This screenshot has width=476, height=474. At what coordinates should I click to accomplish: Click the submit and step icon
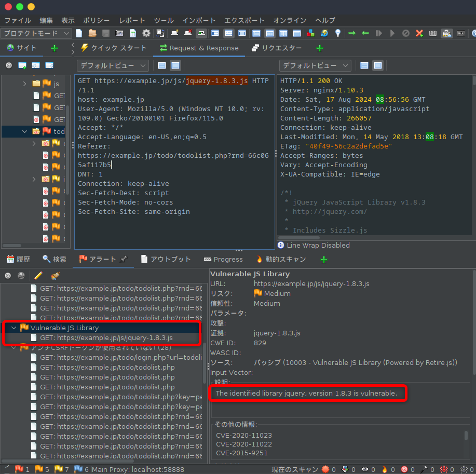pyautogui.click(x=378, y=33)
